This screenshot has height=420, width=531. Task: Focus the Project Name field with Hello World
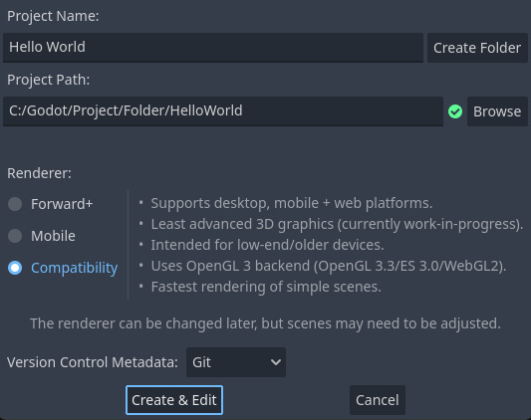[213, 48]
